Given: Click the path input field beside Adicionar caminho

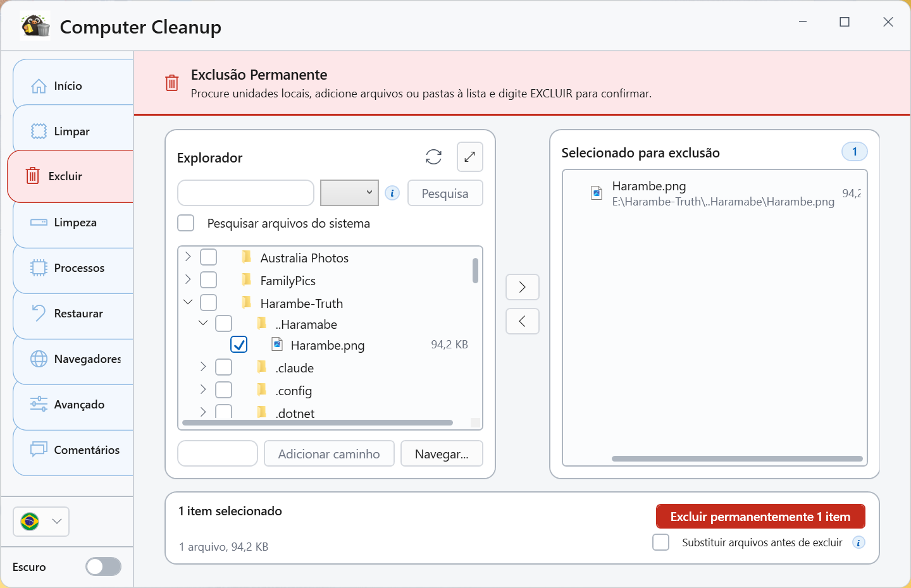Looking at the screenshot, I should coord(218,453).
